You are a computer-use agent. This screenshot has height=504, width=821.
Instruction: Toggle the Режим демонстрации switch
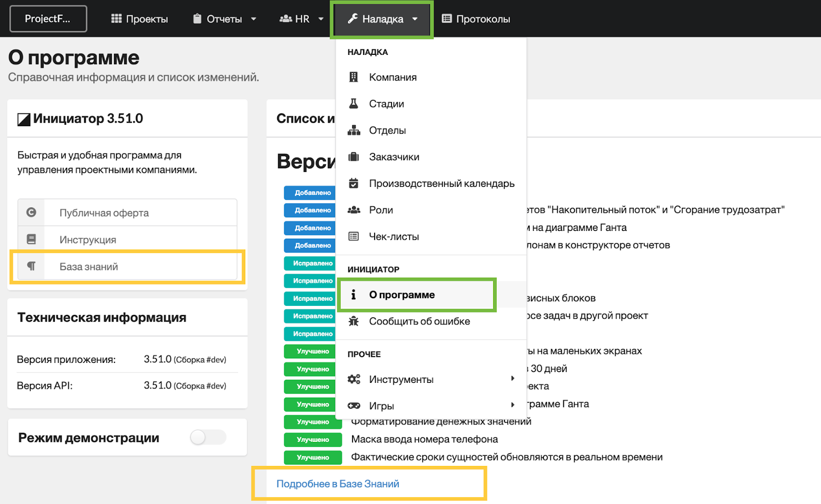tap(208, 437)
